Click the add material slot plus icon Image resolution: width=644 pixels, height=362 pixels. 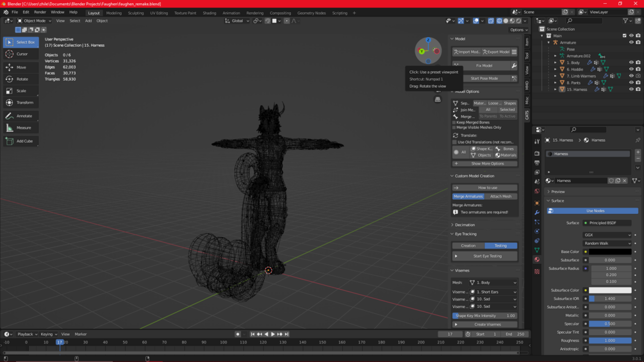(x=638, y=152)
